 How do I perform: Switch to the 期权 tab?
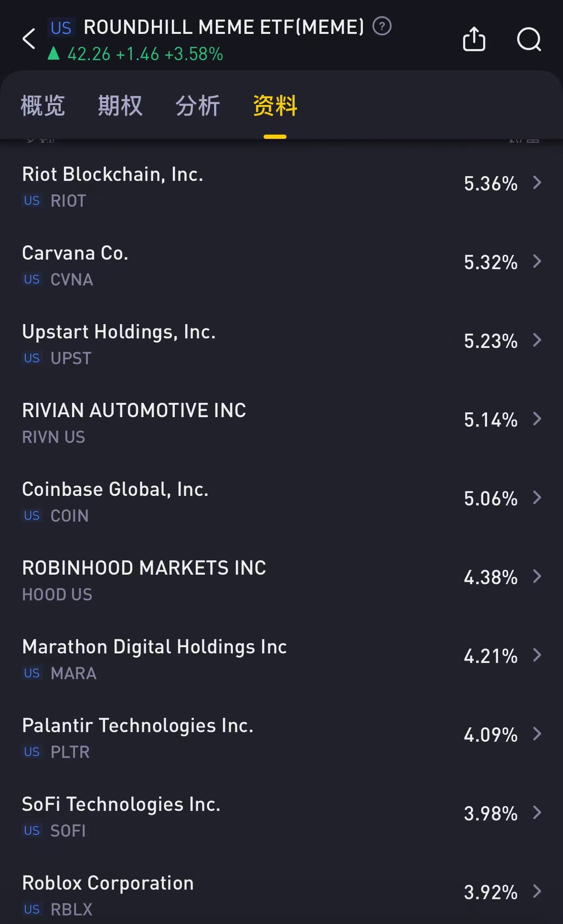(120, 105)
